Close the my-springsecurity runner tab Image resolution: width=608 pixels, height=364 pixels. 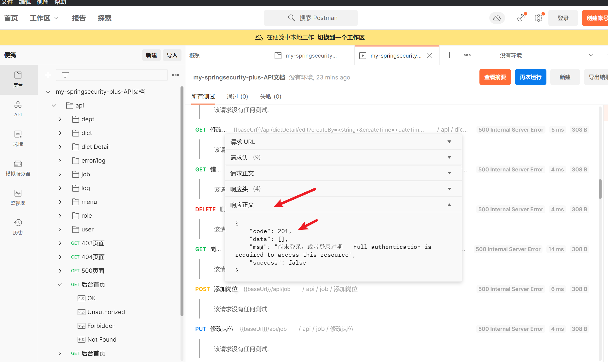click(429, 56)
